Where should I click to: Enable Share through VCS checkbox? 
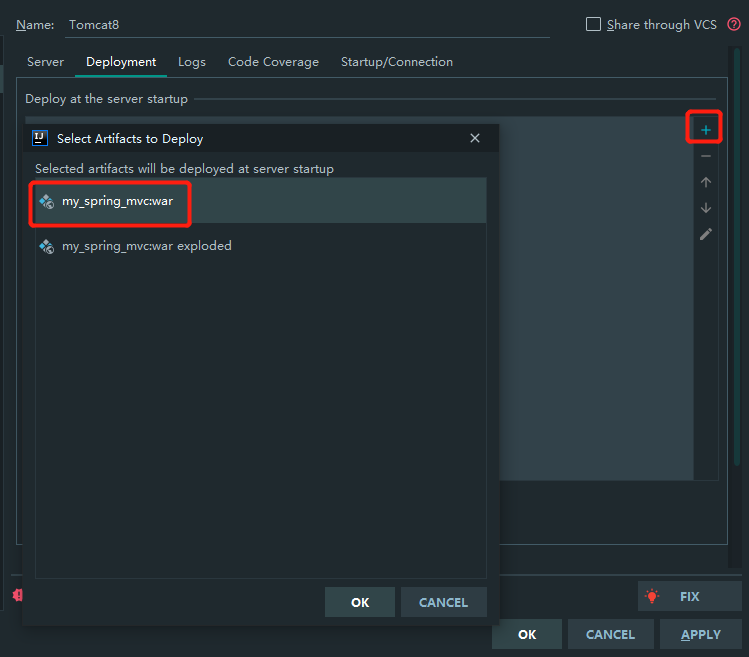(593, 24)
